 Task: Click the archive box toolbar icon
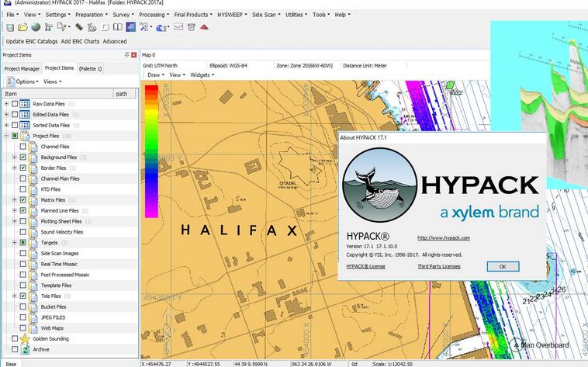coord(192,27)
